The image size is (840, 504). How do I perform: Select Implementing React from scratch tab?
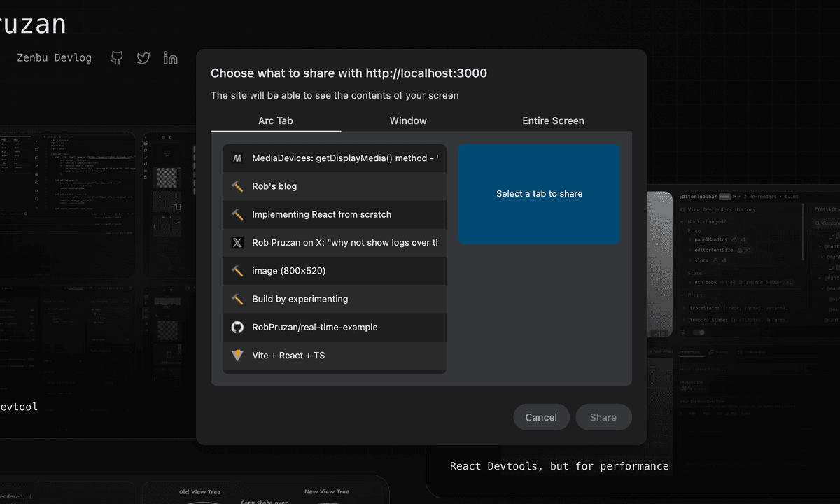point(335,214)
